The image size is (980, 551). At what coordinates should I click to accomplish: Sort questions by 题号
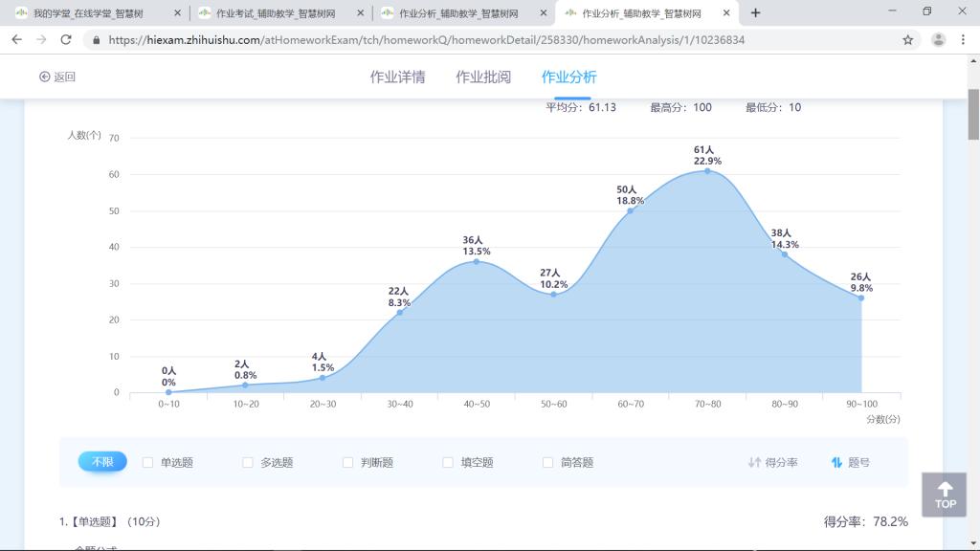851,463
